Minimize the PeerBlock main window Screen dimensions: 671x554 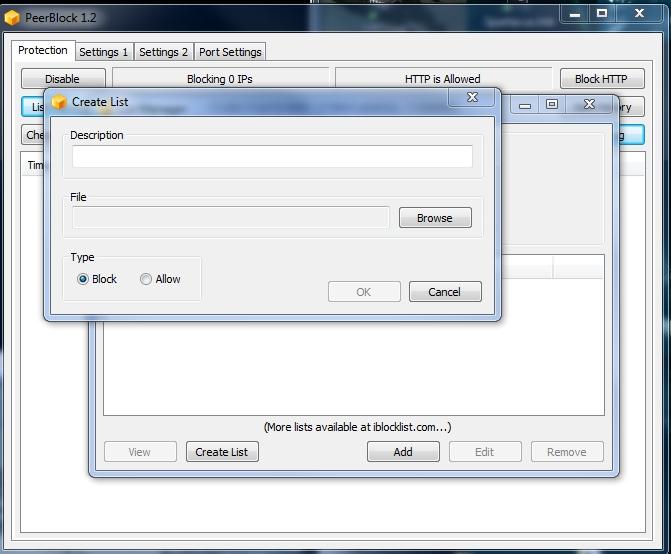(575, 14)
